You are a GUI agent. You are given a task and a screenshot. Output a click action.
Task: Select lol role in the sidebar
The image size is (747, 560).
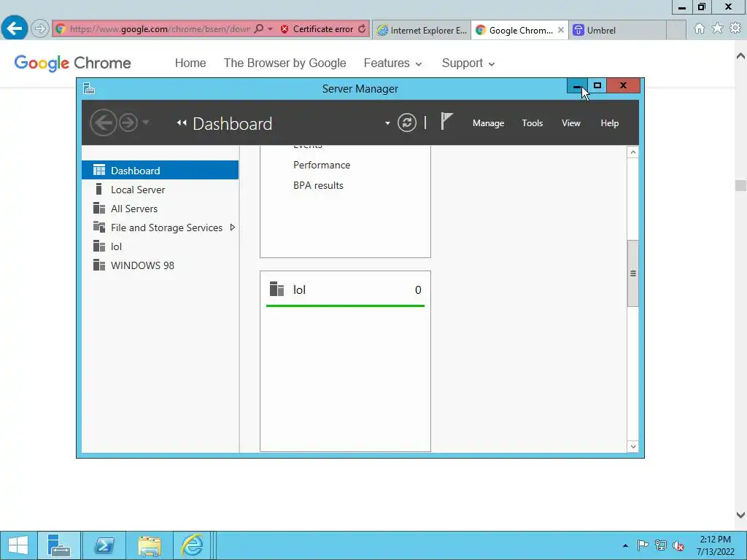tap(160, 246)
